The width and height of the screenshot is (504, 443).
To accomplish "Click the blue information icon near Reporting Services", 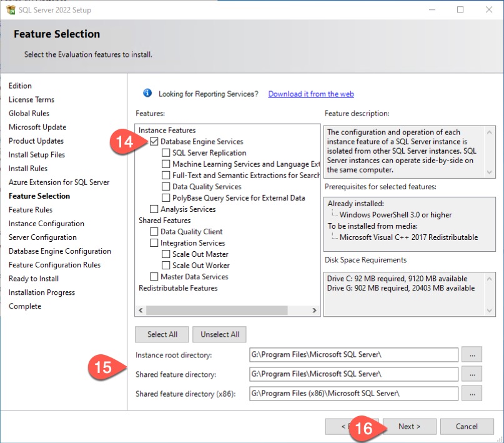I will (147, 93).
